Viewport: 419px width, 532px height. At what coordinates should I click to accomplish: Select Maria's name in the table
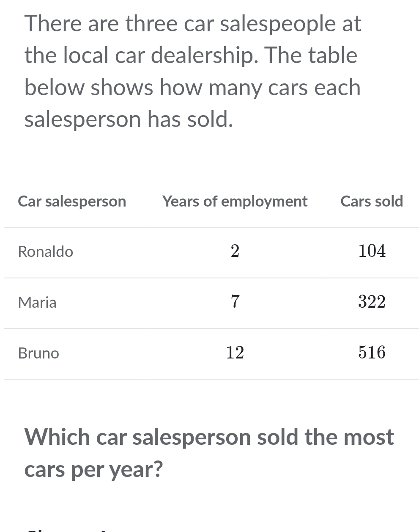tap(37, 302)
